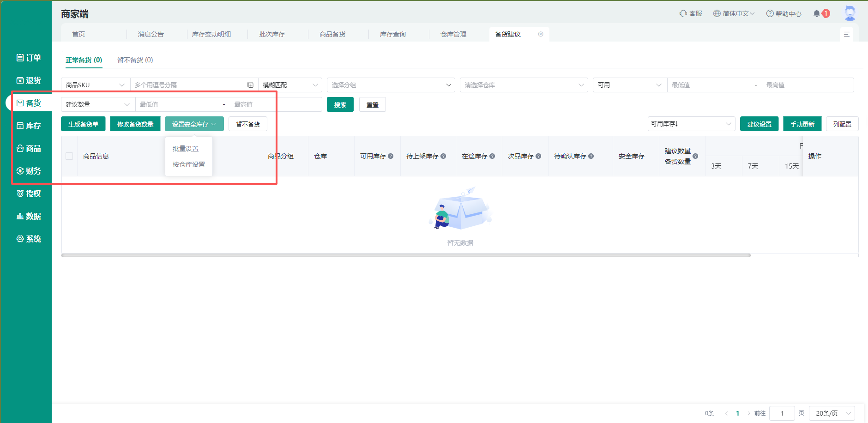868x423 pixels.
Task: Open the 订单 section in sidebar
Action: [x=29, y=57]
